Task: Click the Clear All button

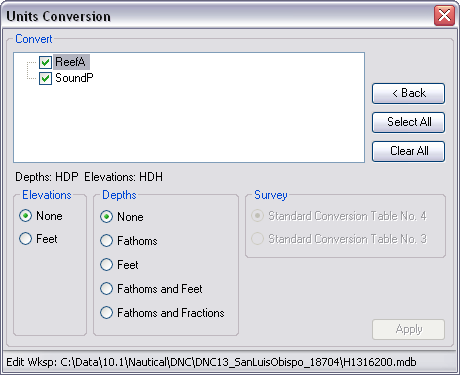Action: click(x=408, y=151)
